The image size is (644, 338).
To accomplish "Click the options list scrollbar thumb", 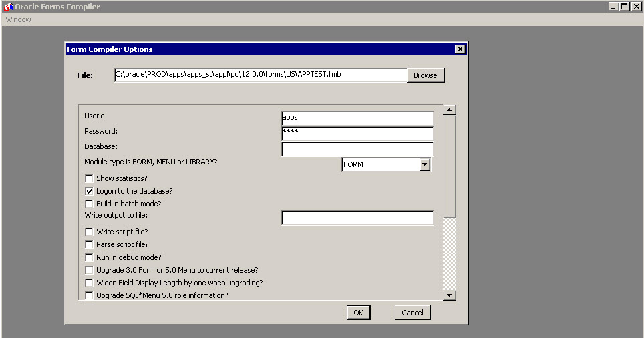I will 450,166.
